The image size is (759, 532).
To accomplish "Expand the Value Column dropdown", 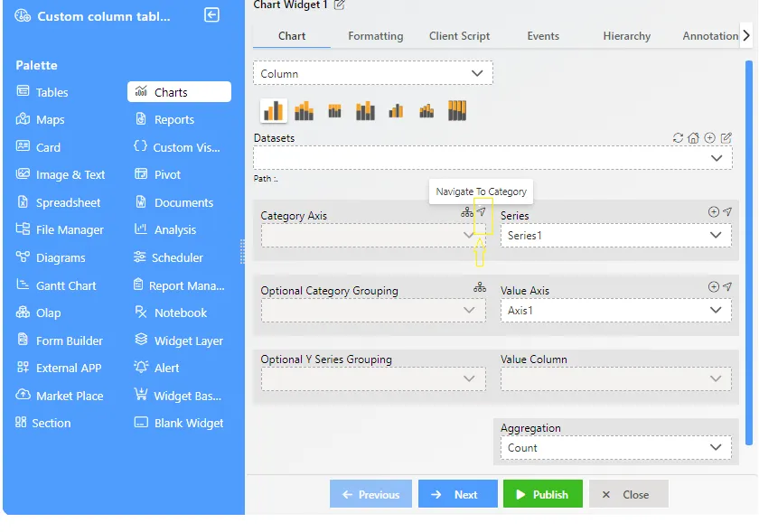I will [615, 379].
